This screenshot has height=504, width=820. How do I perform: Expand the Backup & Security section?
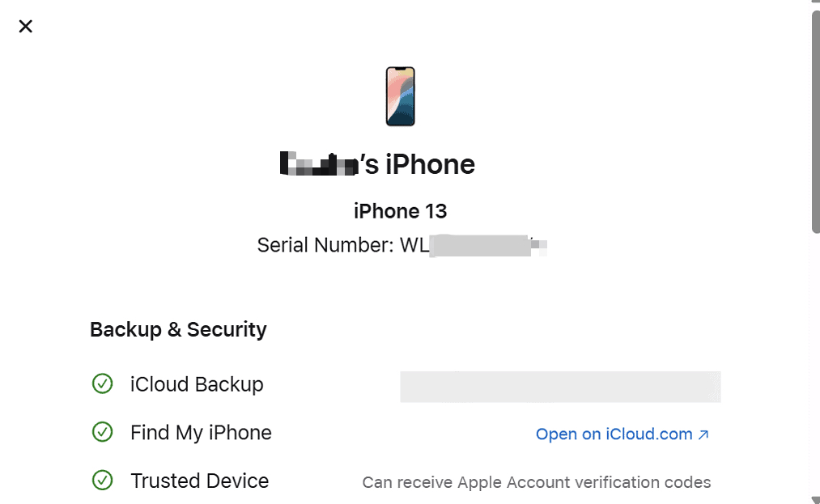point(178,329)
